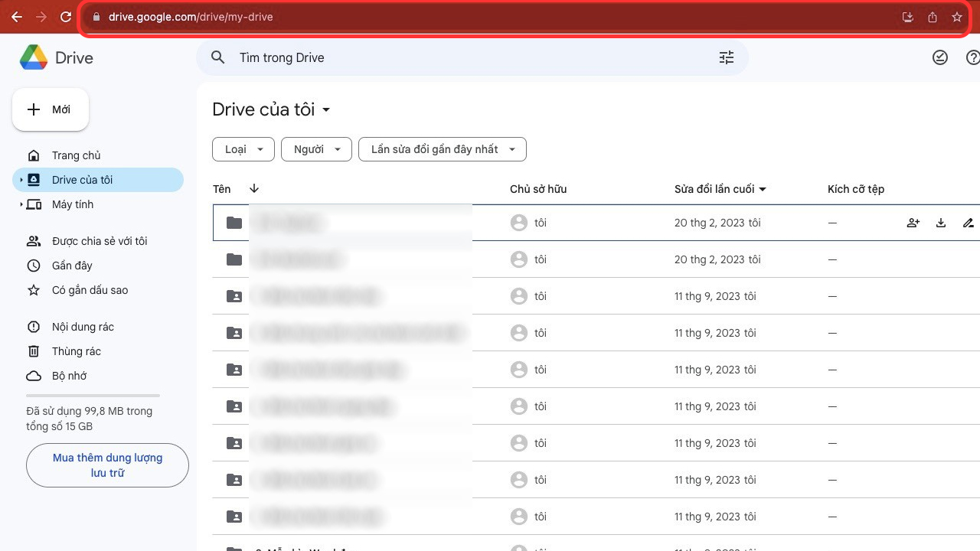Open Được chia sẻ với tôi
Viewport: 980px width, 551px height.
pos(99,241)
